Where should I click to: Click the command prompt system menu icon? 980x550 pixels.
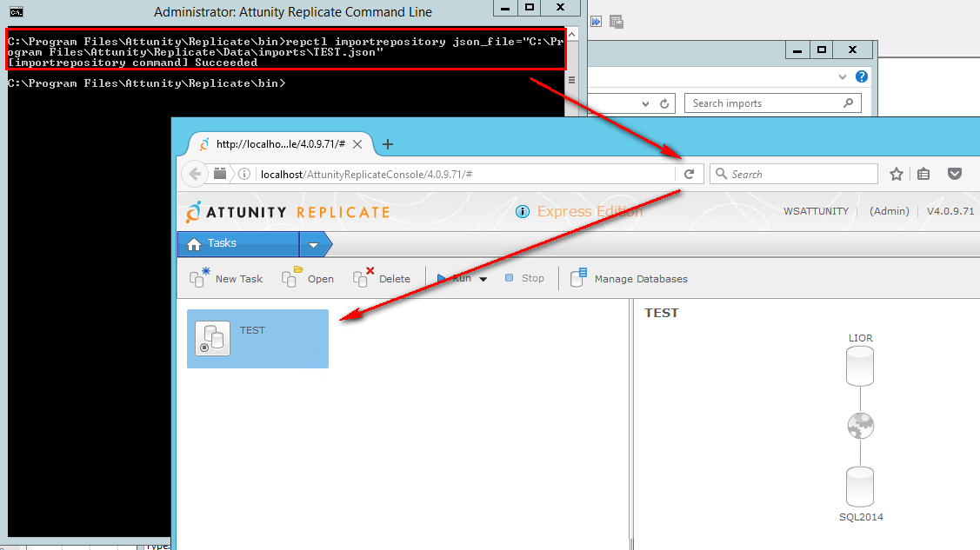coord(17,12)
